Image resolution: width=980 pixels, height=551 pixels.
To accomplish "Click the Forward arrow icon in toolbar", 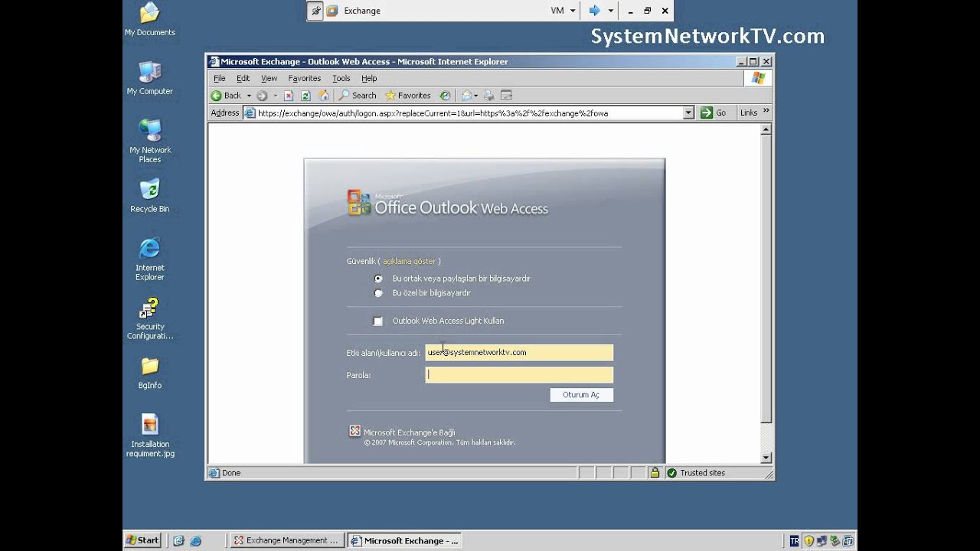I will pos(262,96).
